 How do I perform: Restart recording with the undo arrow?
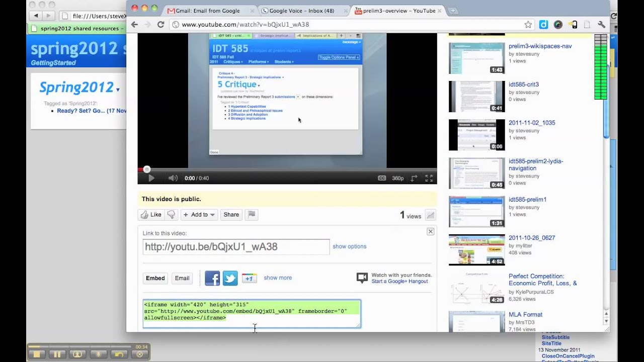119,354
